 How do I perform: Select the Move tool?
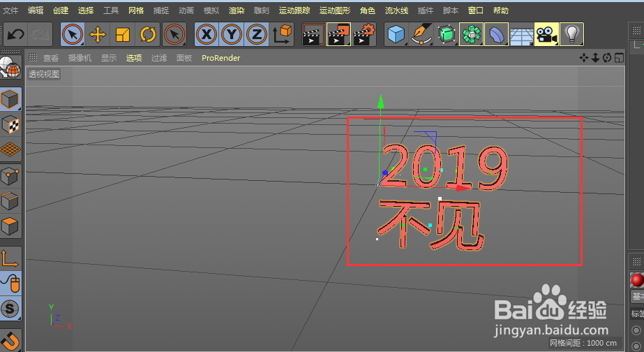[98, 34]
